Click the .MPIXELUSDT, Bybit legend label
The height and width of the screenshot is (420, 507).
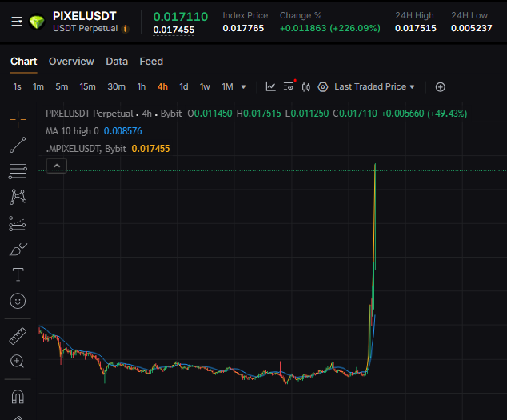[x=86, y=149]
